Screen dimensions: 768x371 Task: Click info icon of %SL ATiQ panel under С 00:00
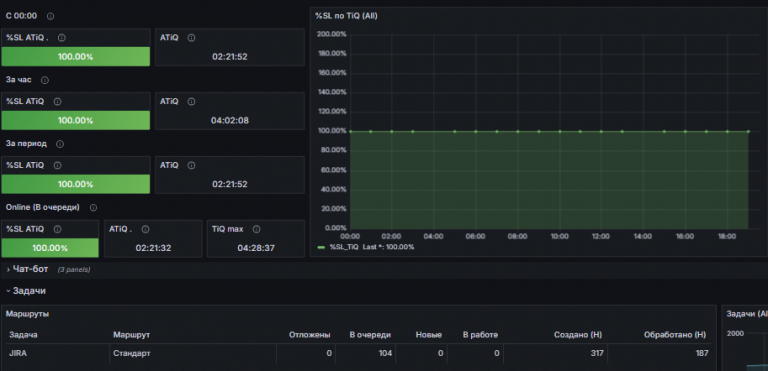point(62,38)
